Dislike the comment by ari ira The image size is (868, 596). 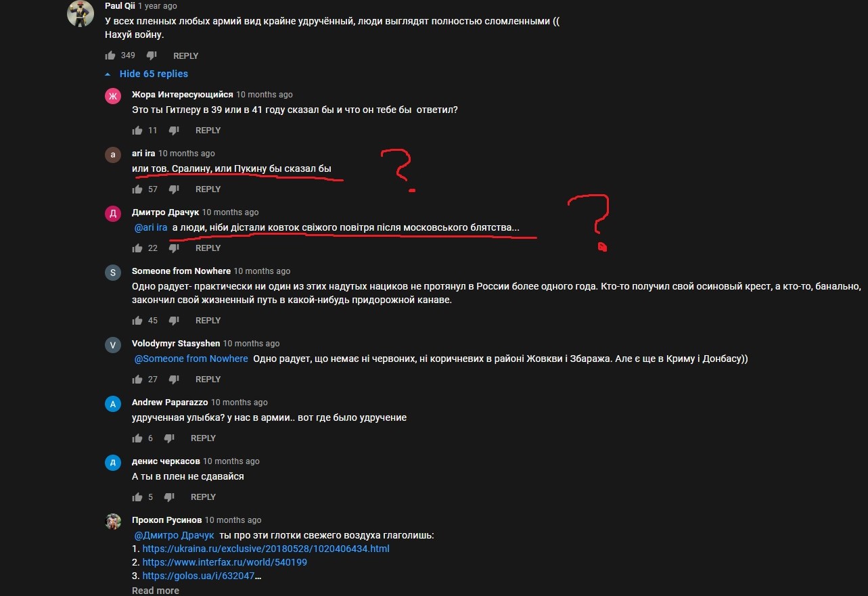[174, 189]
